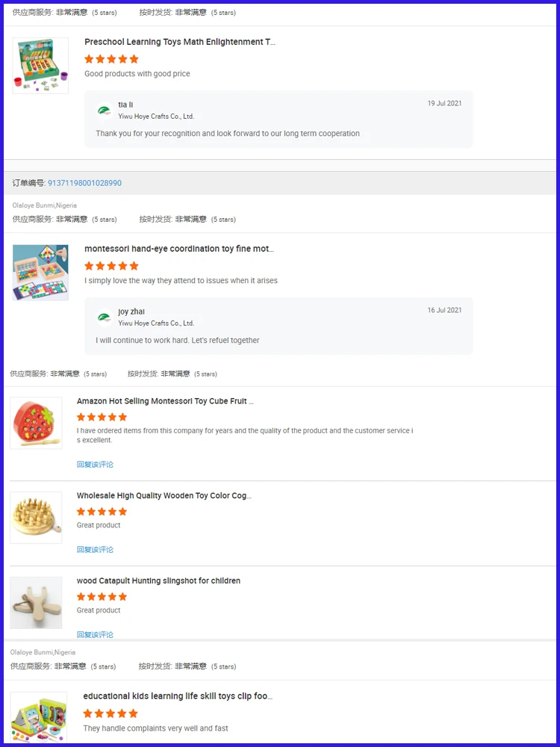Click the wooden memory chess toy image
The image size is (560, 747).
[36, 518]
